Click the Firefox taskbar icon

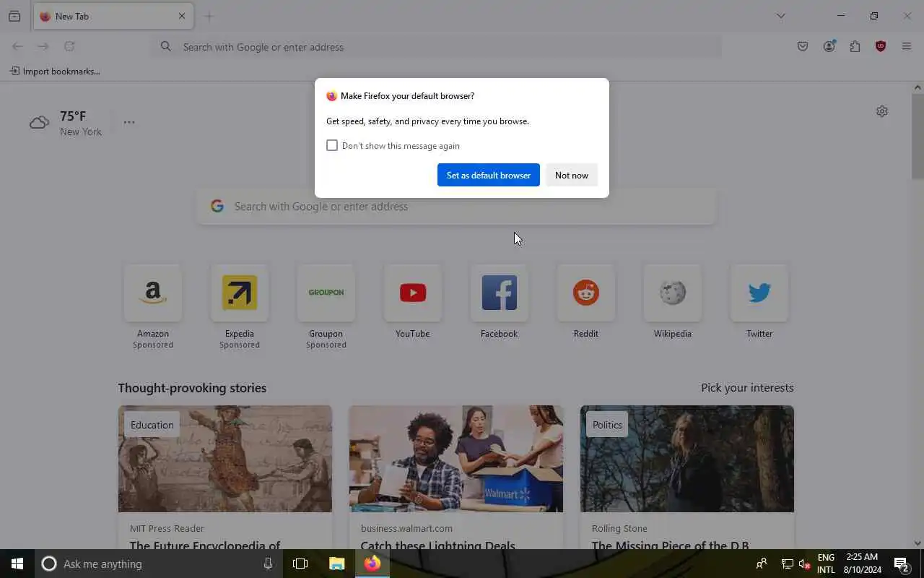tap(372, 564)
